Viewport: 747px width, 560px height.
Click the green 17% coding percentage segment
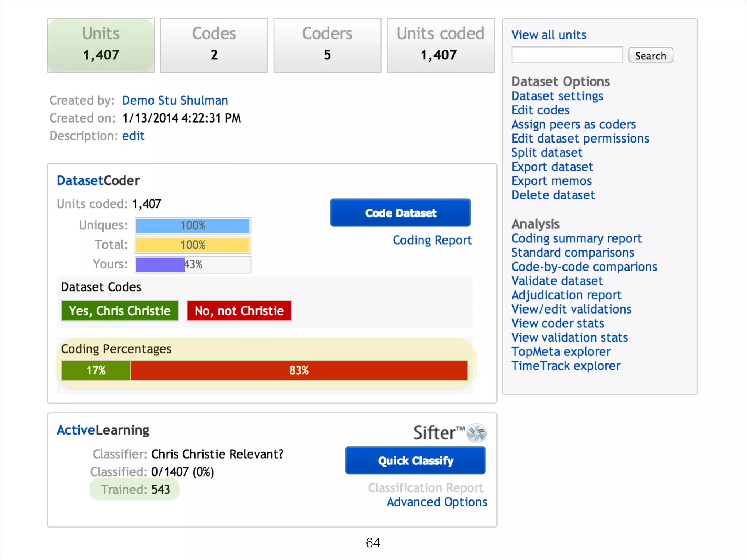pyautogui.click(x=96, y=370)
